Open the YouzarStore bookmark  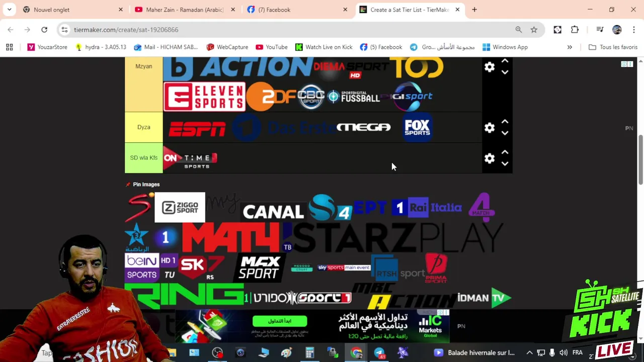click(x=47, y=47)
